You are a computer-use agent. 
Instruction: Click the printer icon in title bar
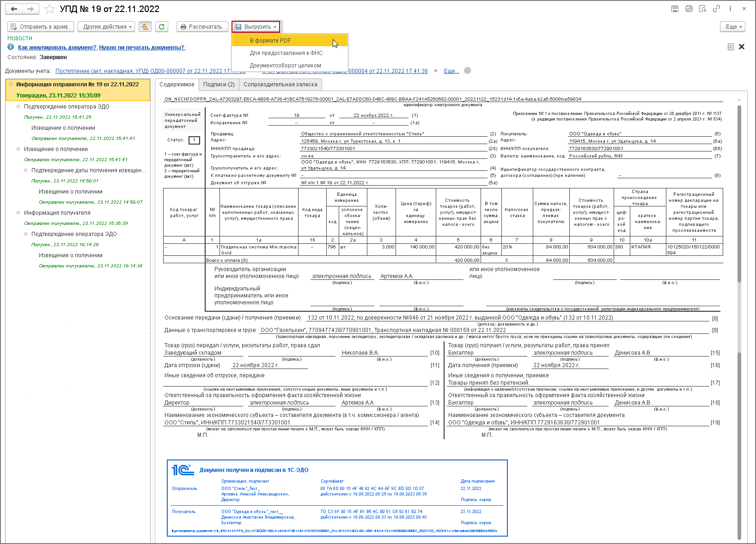689,9
